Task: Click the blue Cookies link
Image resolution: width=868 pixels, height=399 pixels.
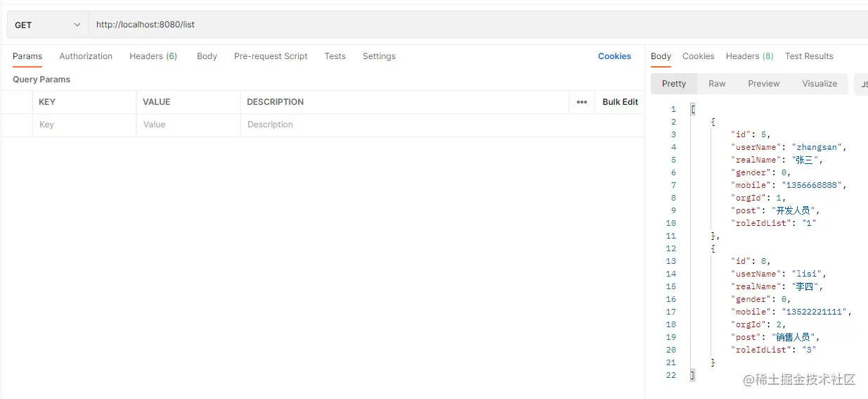Action: click(x=614, y=56)
